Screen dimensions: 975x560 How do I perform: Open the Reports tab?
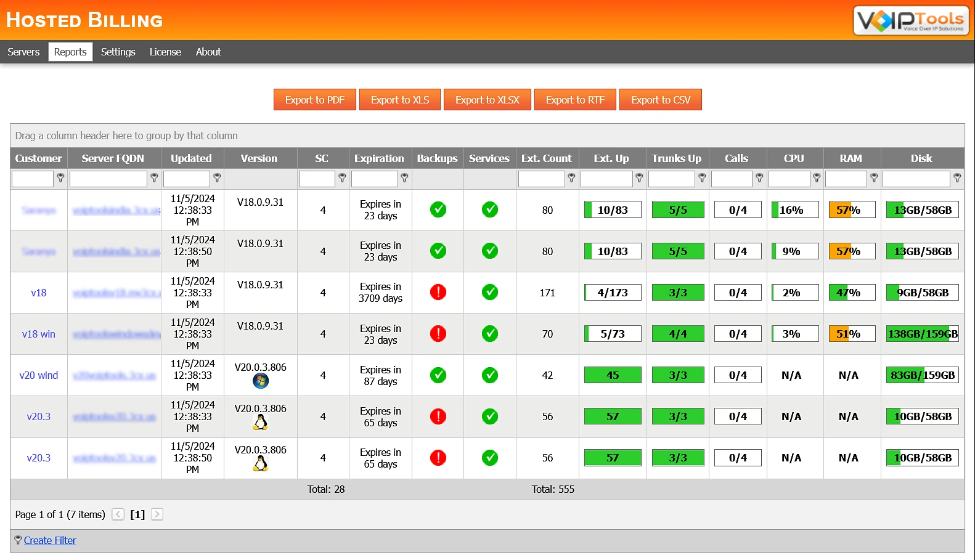[70, 52]
